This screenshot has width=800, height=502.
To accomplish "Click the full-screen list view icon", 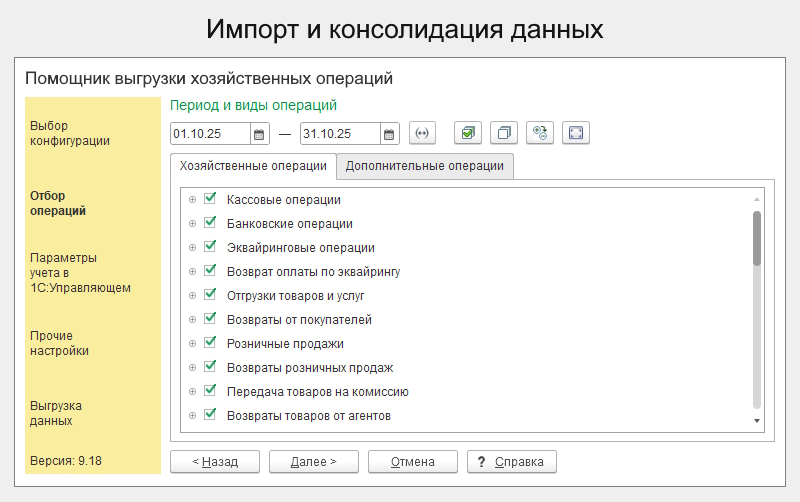I will tap(576, 133).
